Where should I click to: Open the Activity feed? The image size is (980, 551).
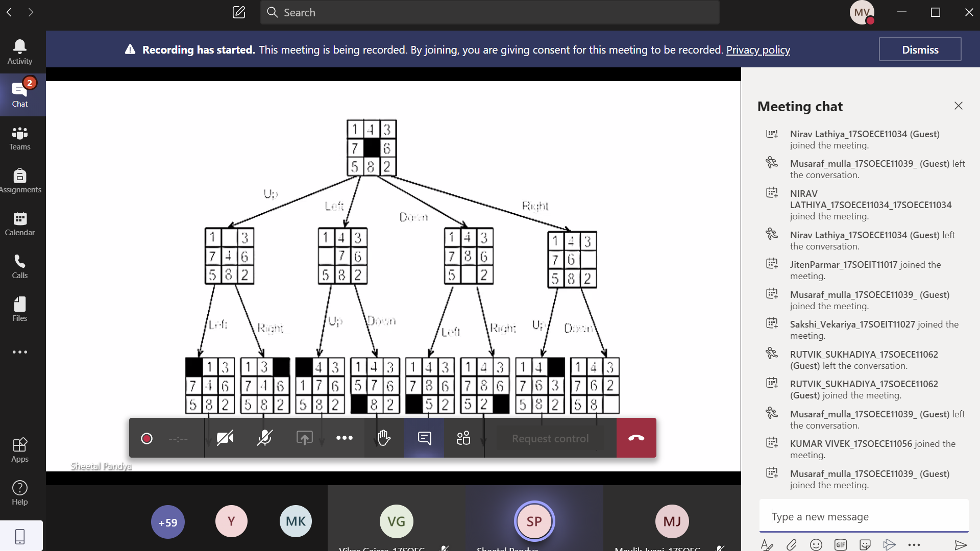click(20, 52)
